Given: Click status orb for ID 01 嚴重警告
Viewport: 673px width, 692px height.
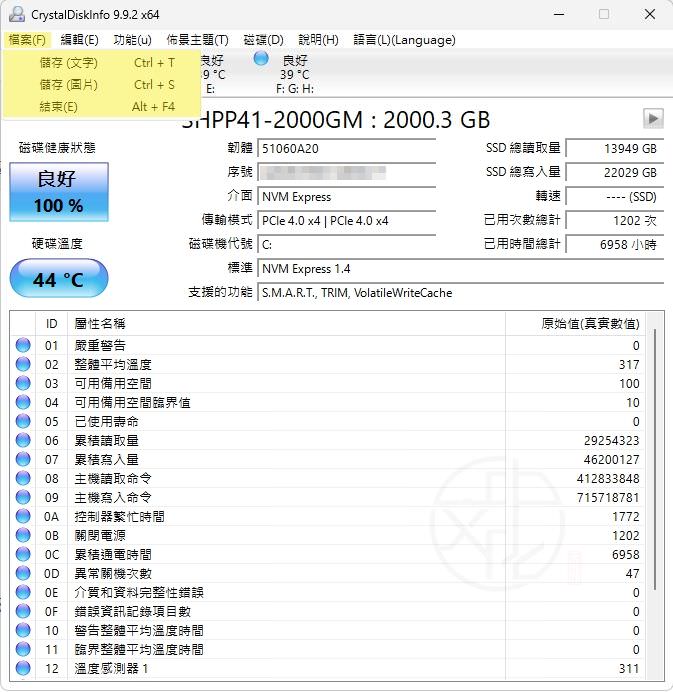Looking at the screenshot, I should tap(23, 345).
